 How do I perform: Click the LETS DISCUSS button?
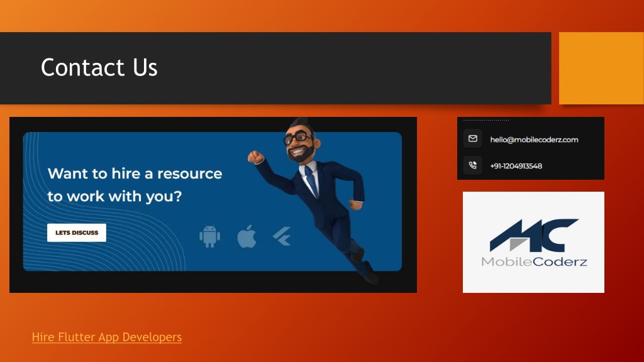point(76,233)
